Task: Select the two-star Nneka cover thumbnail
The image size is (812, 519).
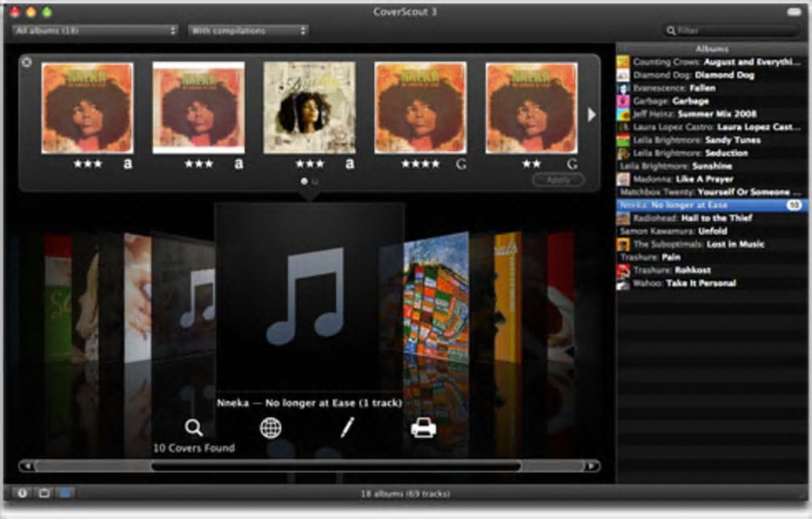Action: [x=531, y=107]
